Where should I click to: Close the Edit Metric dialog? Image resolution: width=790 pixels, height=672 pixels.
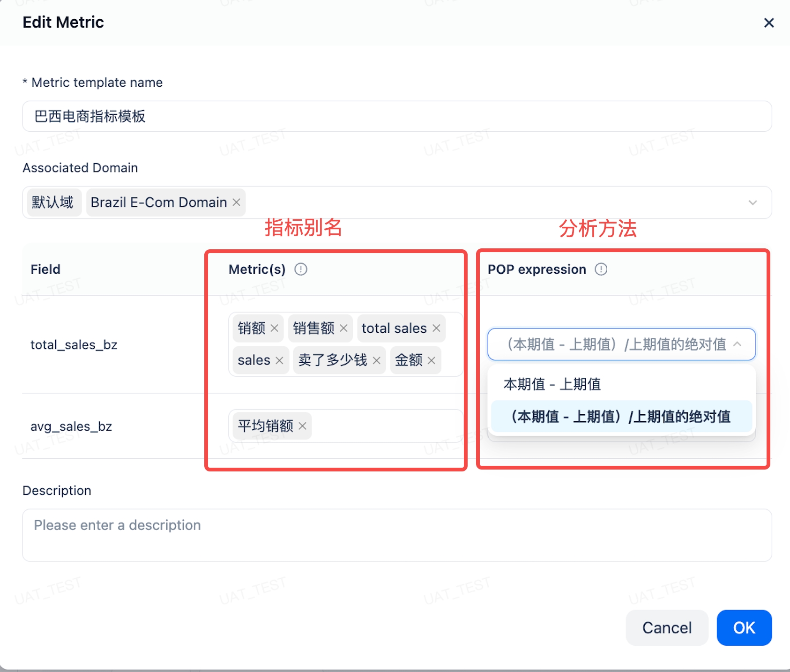[768, 22]
